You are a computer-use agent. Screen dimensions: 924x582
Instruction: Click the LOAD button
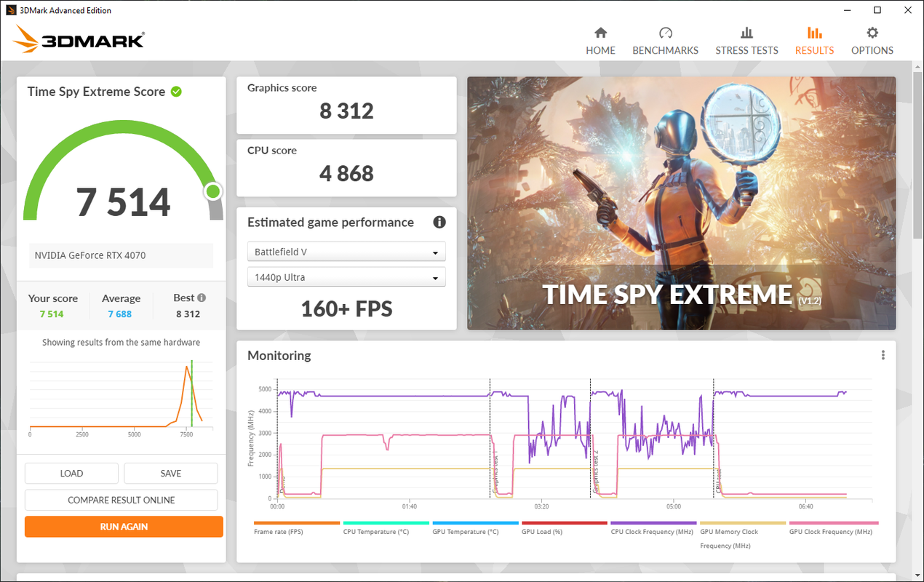71,474
